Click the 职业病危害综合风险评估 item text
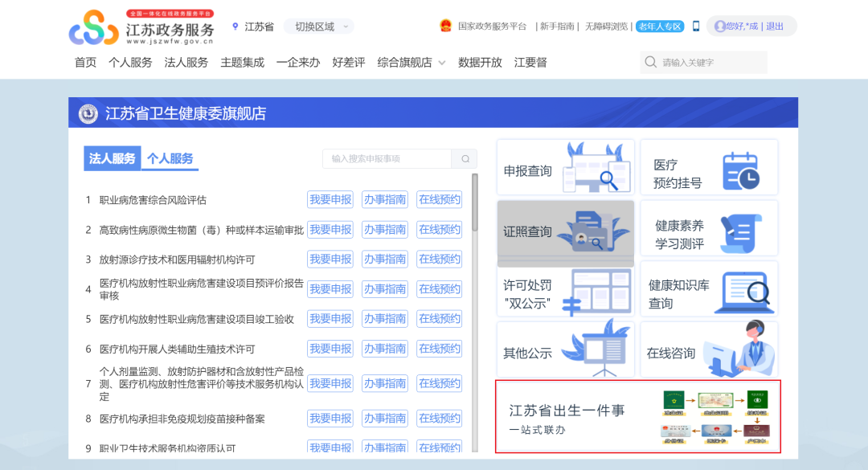The height and width of the screenshot is (470, 868). (x=153, y=200)
